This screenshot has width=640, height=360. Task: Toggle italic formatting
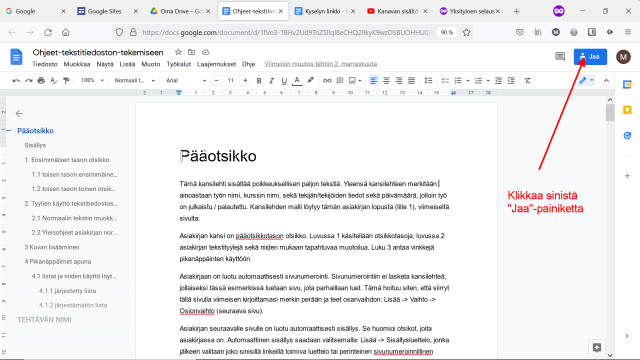click(x=271, y=81)
